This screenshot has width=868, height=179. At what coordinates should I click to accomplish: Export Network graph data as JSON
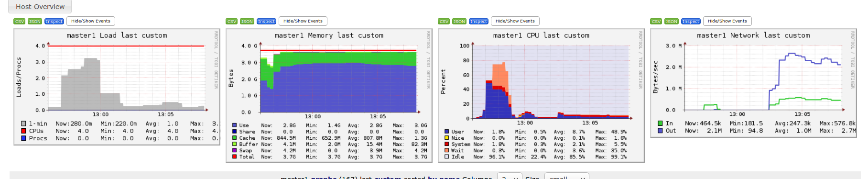(x=672, y=22)
